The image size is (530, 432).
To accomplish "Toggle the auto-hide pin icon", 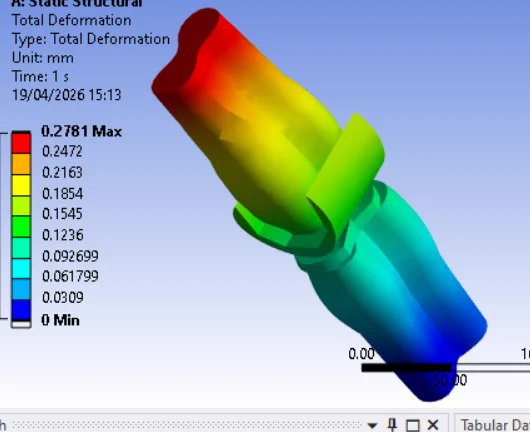I will pos(392,425).
